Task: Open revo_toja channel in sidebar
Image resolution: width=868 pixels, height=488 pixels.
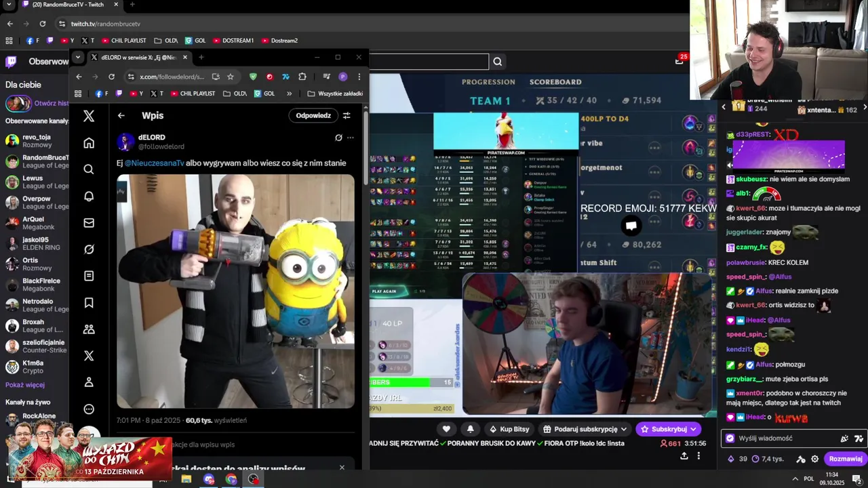Action: pos(35,140)
